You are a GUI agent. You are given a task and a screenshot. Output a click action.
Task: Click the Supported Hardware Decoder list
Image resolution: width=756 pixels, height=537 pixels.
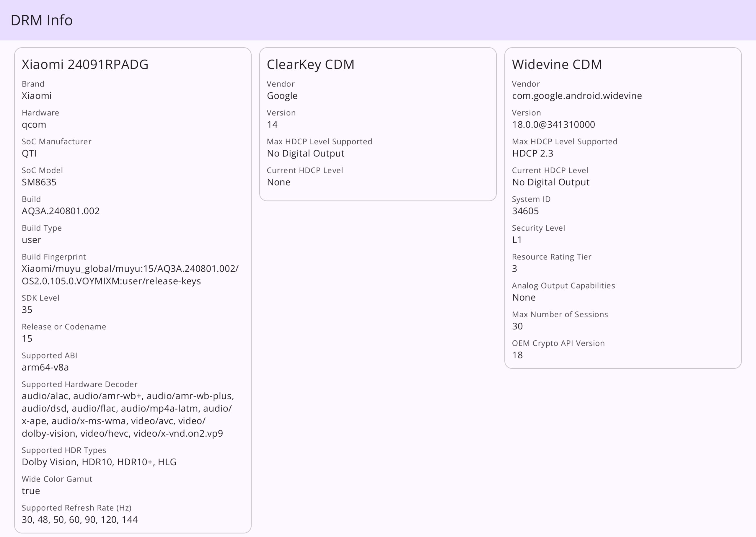tap(128, 415)
